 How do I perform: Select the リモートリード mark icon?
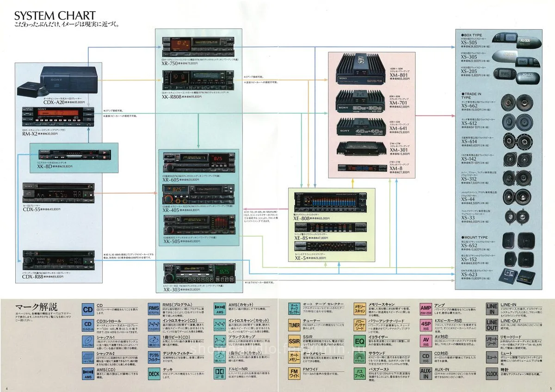[492, 342]
